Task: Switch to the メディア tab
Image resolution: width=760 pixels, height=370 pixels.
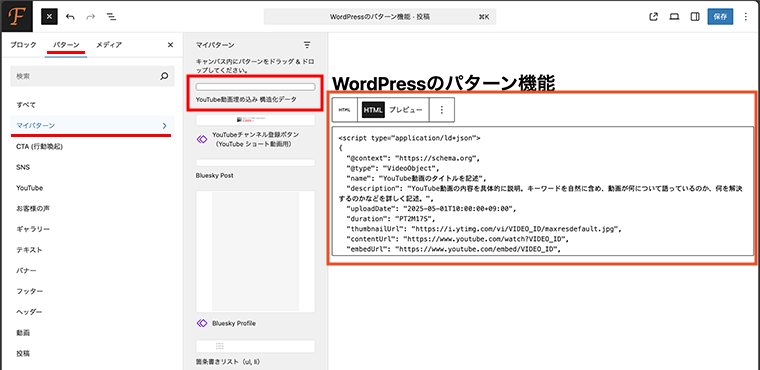Action: 109,45
